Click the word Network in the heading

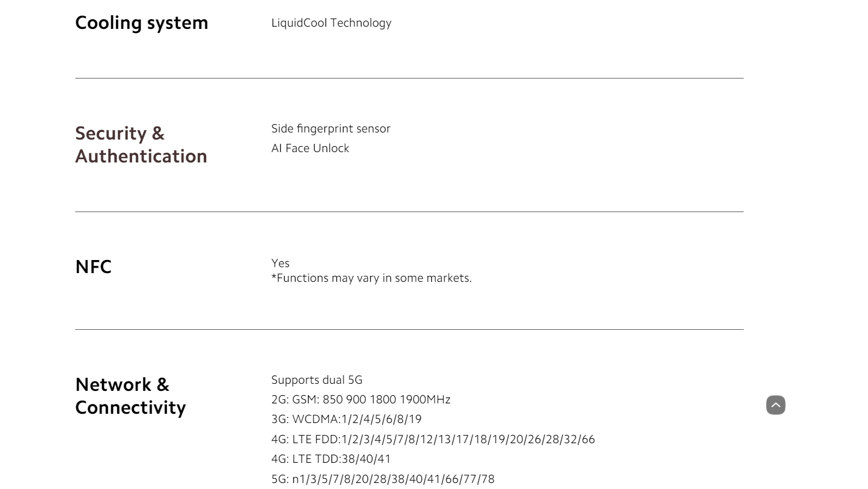[x=113, y=384]
